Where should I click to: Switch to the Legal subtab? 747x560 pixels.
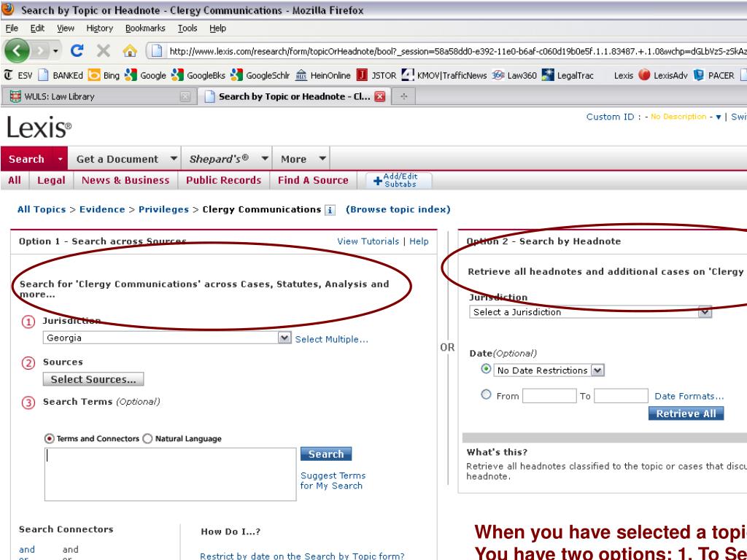(51, 181)
